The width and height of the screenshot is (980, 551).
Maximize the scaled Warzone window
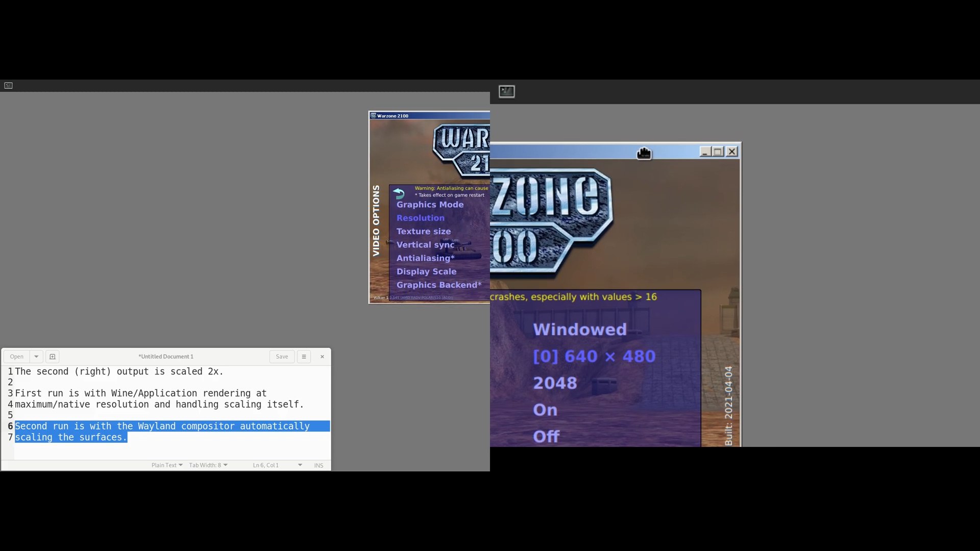(x=718, y=152)
